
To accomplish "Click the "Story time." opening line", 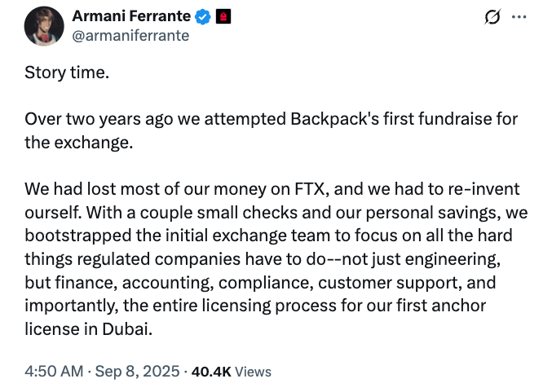I will (x=66, y=73).
